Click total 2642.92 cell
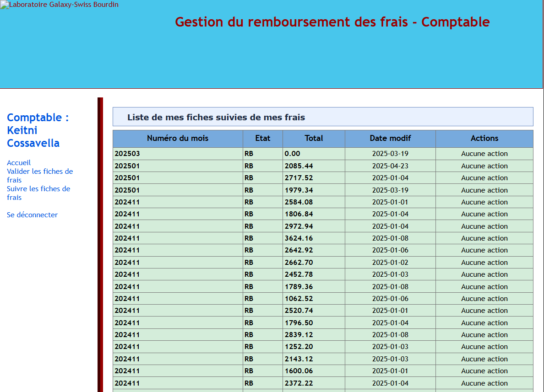 click(x=314, y=250)
